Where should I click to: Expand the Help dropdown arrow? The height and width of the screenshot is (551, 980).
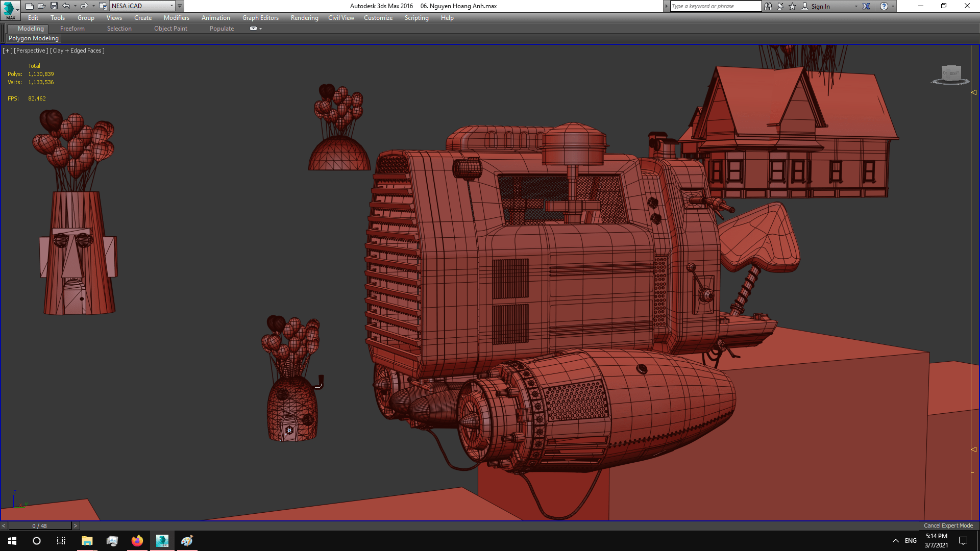(893, 6)
